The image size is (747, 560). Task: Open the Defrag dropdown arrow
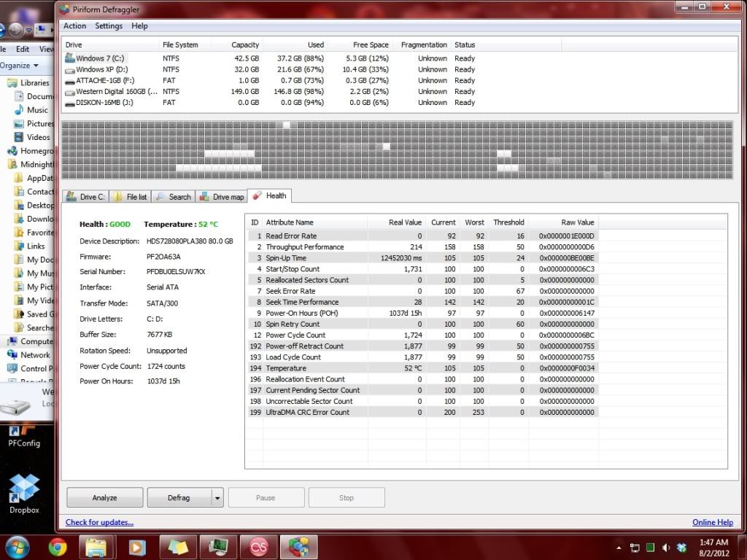coord(217,498)
